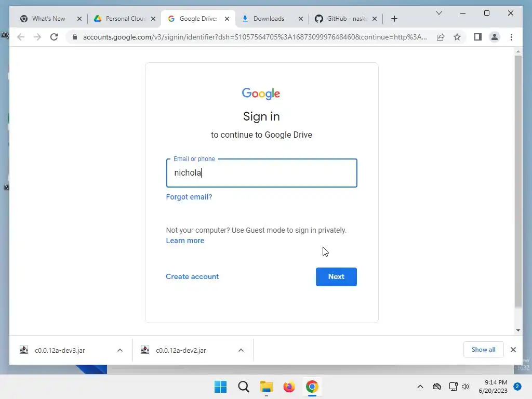
Task: Open the notification center badge
Action: click(517, 387)
